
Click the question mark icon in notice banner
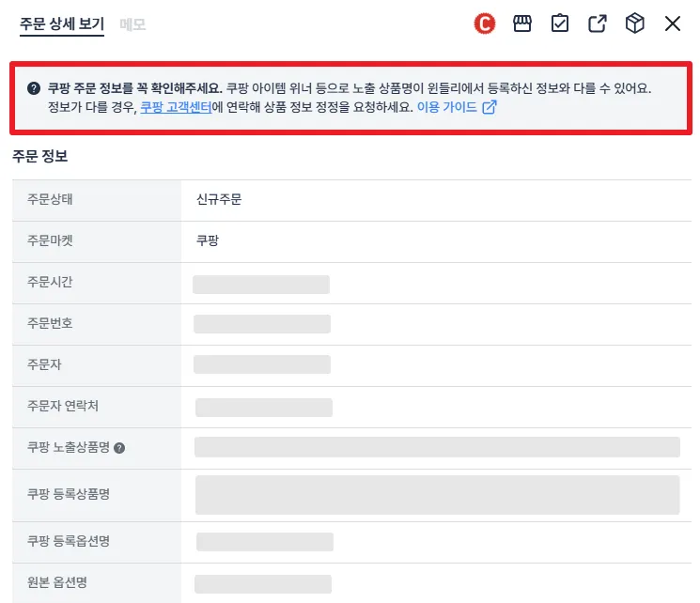(x=34, y=88)
